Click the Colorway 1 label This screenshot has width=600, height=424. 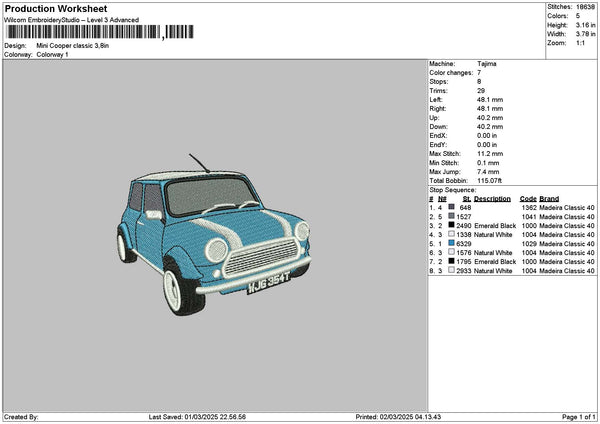(x=53, y=54)
